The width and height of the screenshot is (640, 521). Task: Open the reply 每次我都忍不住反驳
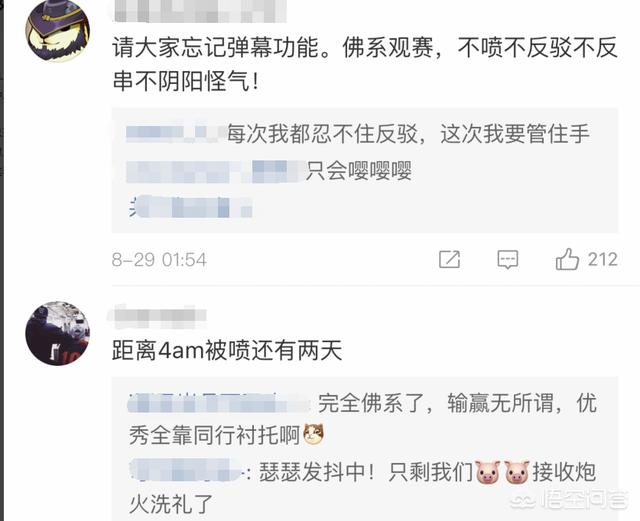(x=358, y=134)
